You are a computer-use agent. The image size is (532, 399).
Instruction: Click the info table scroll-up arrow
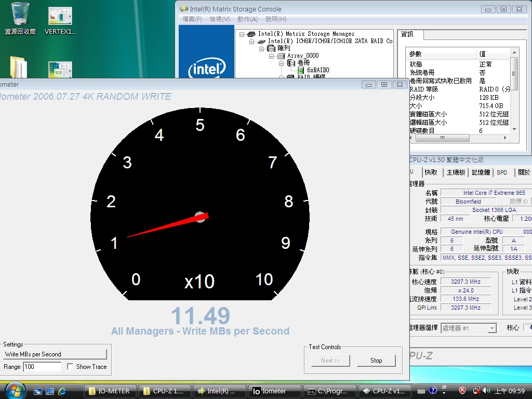tap(514, 52)
